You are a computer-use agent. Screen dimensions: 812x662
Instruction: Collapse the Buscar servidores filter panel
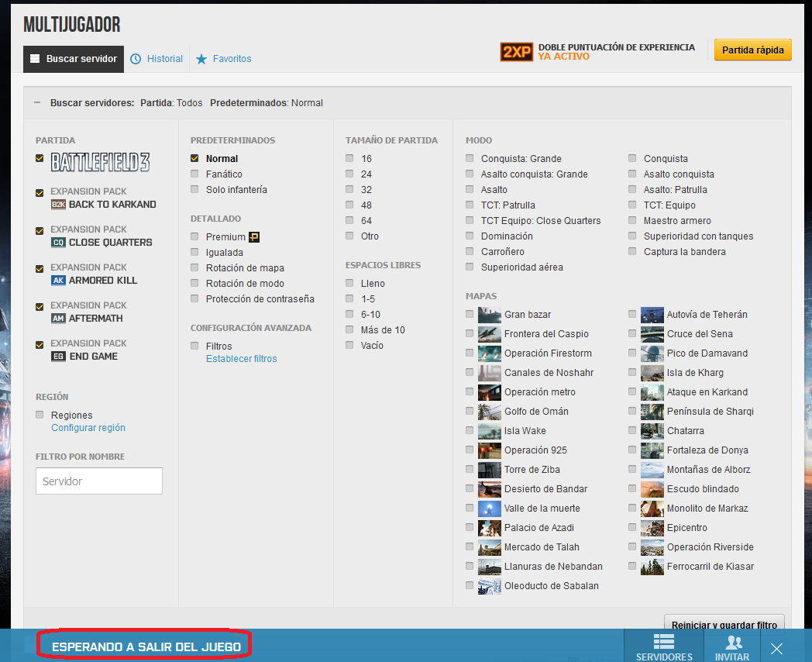(37, 102)
